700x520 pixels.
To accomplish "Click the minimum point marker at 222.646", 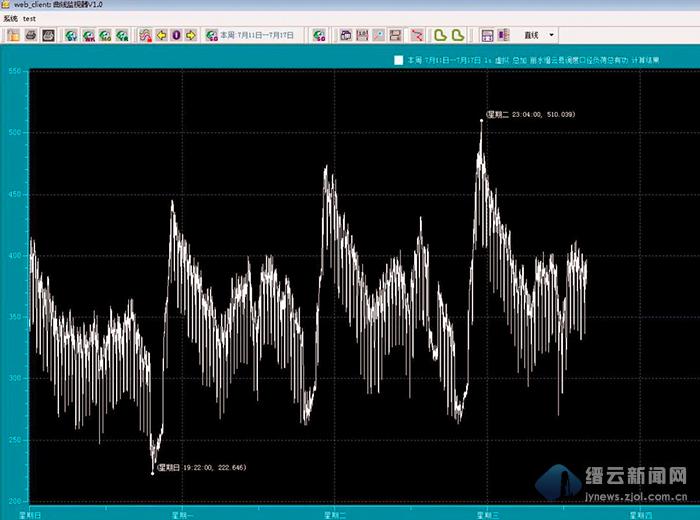I will (153, 474).
